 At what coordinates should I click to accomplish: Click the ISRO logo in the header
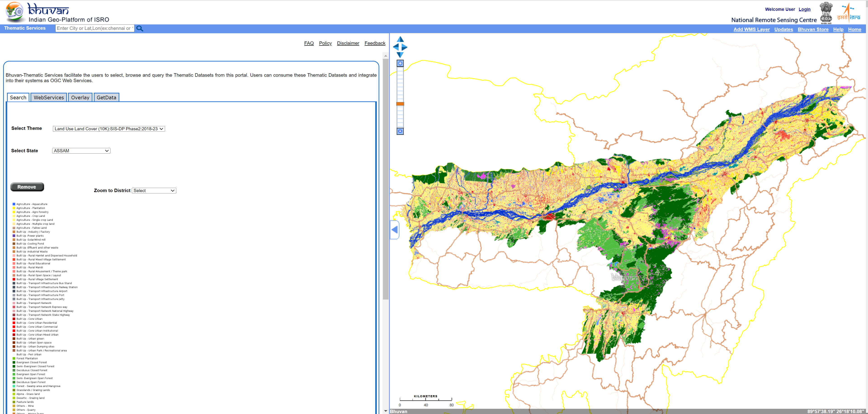(x=849, y=13)
